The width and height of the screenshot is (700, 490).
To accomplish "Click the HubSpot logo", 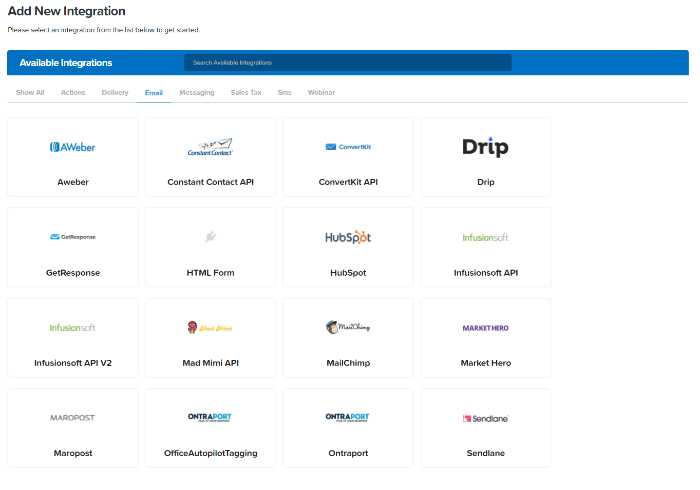I will [348, 237].
